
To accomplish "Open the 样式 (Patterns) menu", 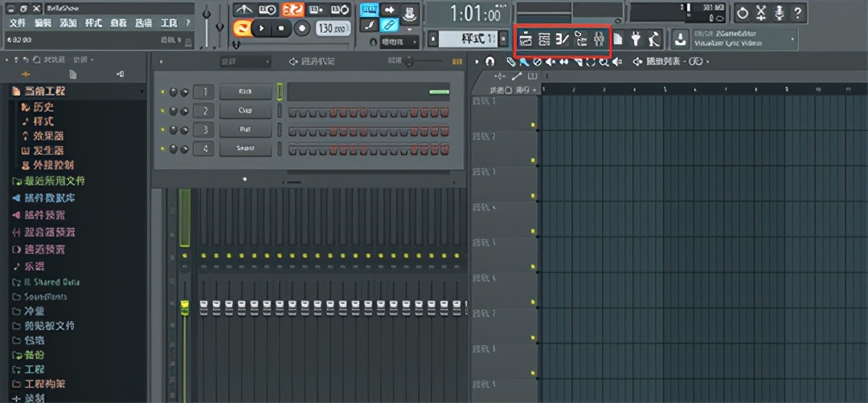I will pyautogui.click(x=93, y=23).
